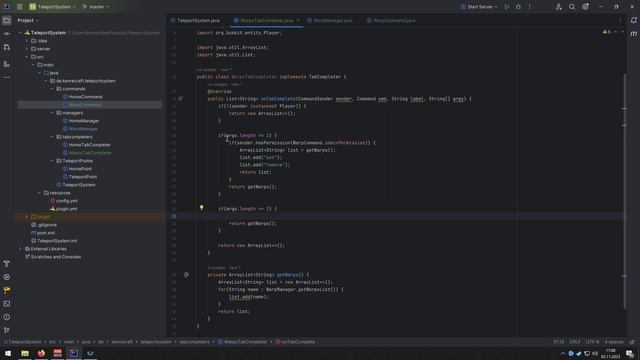Open the Pull Requests tool window
This screenshot has height=360, width=640.
(7, 47)
